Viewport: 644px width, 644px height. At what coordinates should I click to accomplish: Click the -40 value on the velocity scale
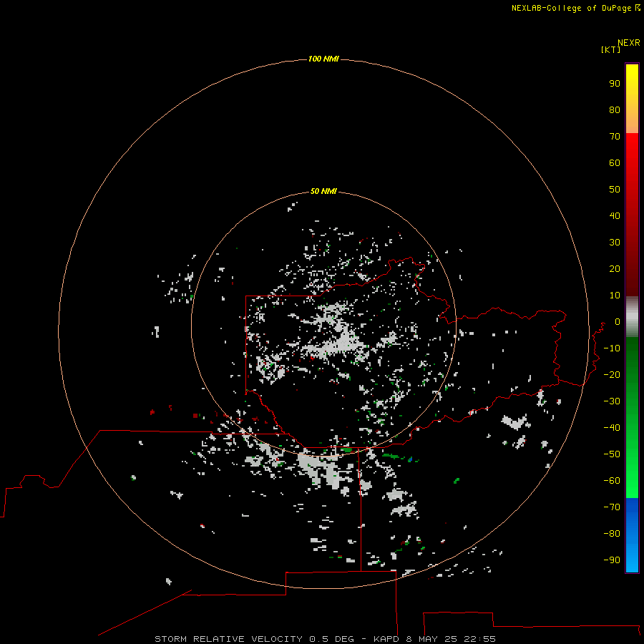[612, 428]
